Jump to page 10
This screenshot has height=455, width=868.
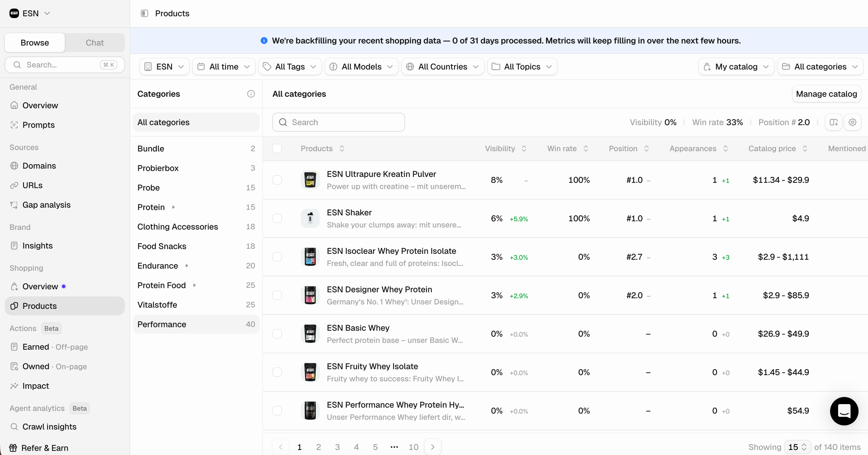414,447
